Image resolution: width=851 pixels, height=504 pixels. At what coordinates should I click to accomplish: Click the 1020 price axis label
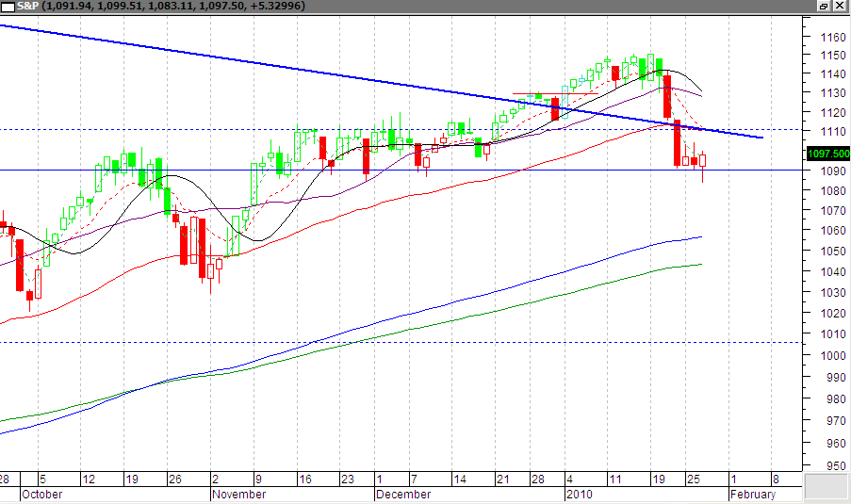click(833, 314)
